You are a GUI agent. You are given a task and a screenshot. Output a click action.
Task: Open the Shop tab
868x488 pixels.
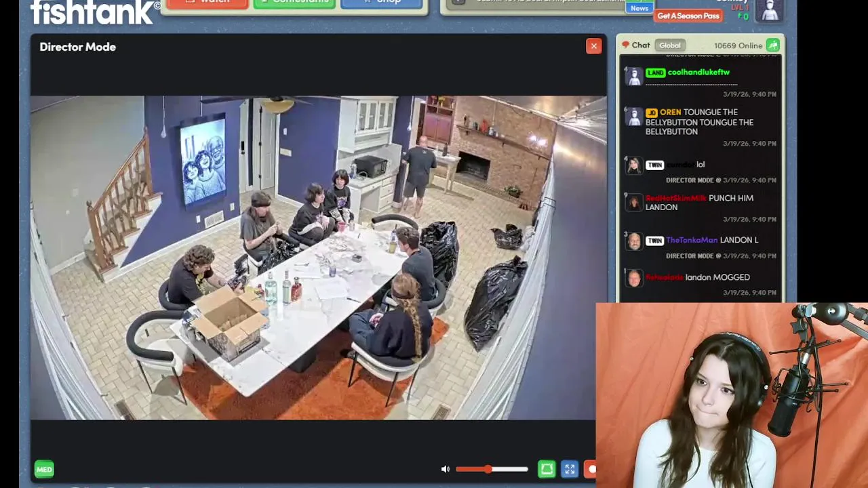coord(382,3)
